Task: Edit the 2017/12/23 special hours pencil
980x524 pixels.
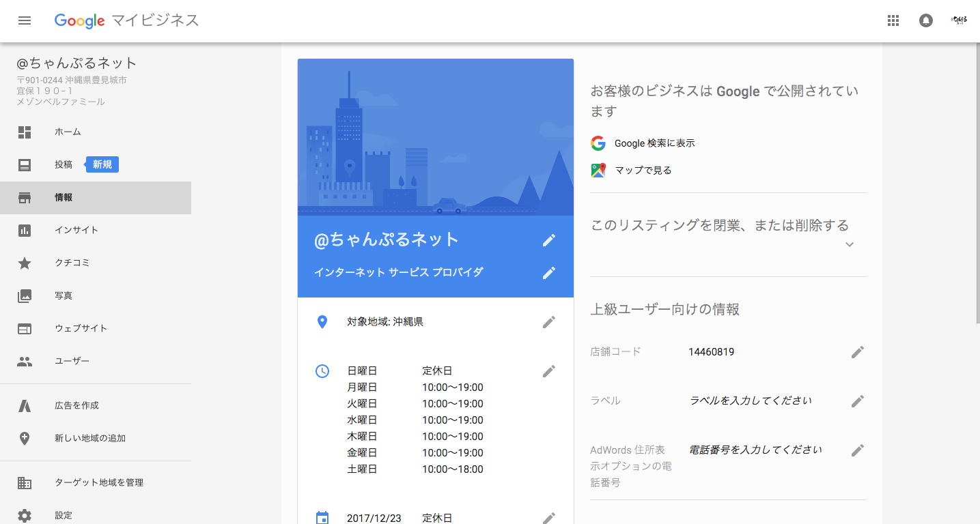Action: click(549, 518)
